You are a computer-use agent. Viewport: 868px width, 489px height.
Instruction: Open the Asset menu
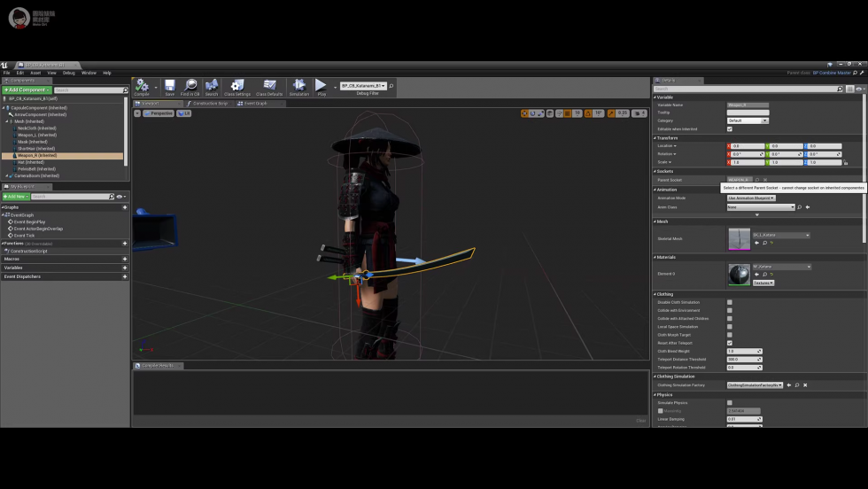point(35,73)
